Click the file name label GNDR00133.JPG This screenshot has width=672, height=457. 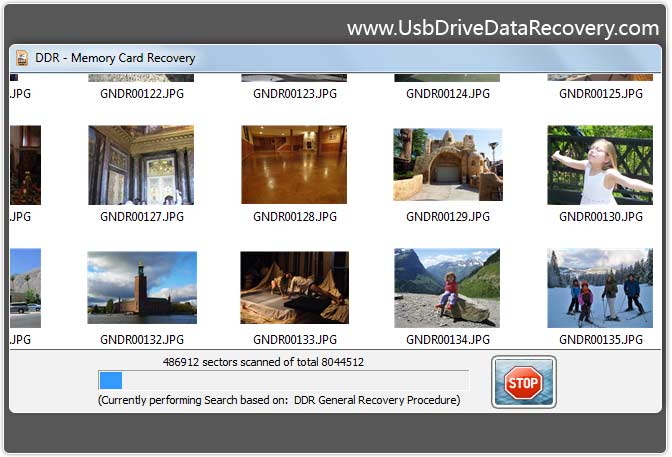click(x=295, y=340)
